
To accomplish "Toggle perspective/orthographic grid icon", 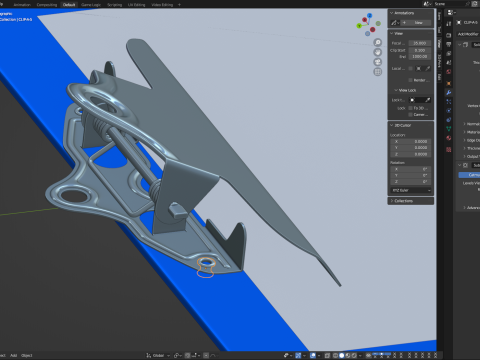I will (x=378, y=72).
